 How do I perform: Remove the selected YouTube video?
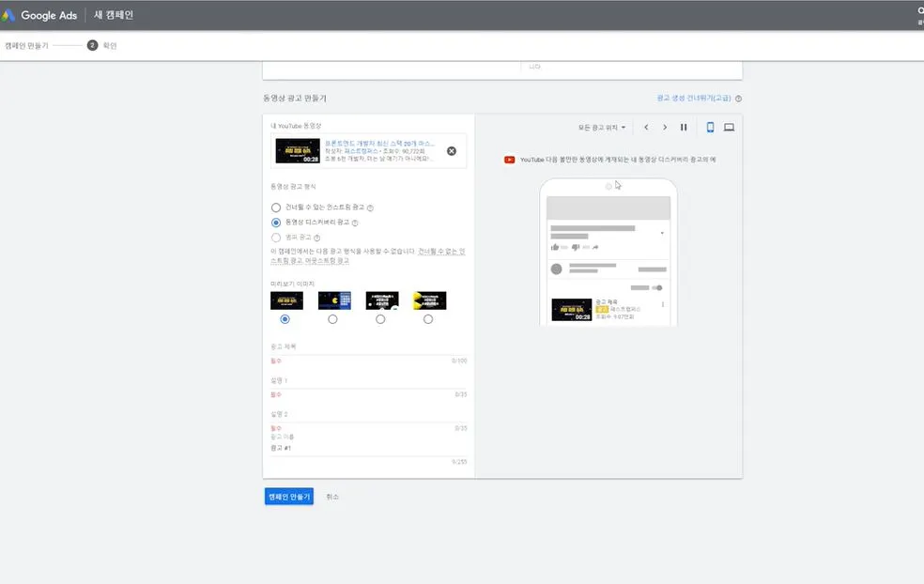(452, 151)
